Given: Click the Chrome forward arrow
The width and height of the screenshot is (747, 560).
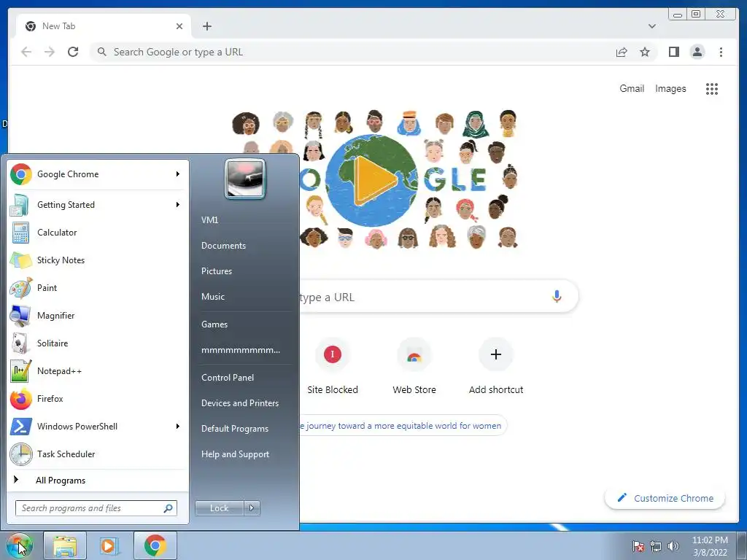Looking at the screenshot, I should point(50,52).
